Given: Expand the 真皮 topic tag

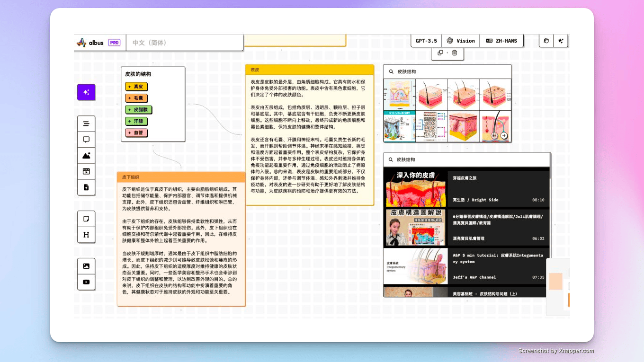Looking at the screenshot, I should point(136,87).
